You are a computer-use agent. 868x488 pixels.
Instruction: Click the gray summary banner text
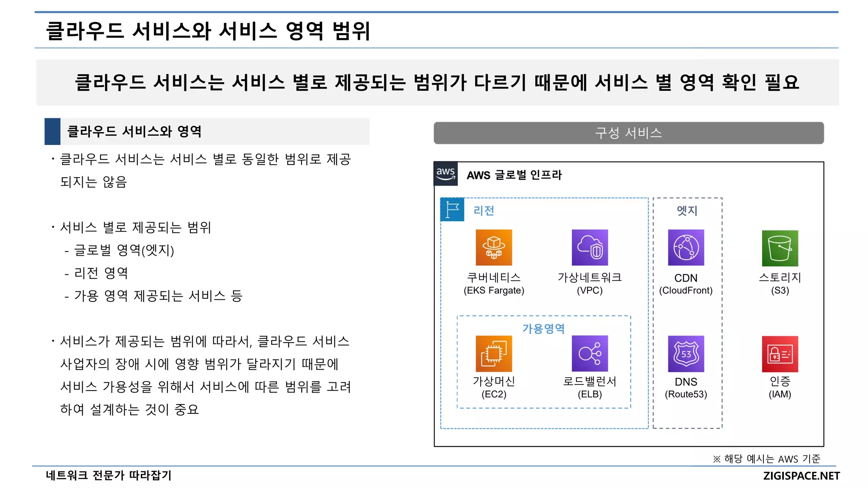coord(437,82)
